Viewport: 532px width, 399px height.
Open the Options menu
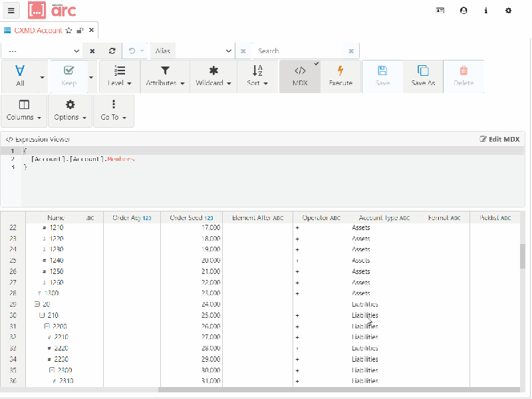pyautogui.click(x=70, y=110)
